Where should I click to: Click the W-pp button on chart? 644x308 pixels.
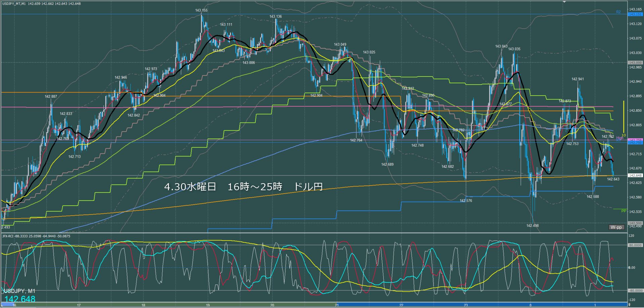[x=616, y=227]
